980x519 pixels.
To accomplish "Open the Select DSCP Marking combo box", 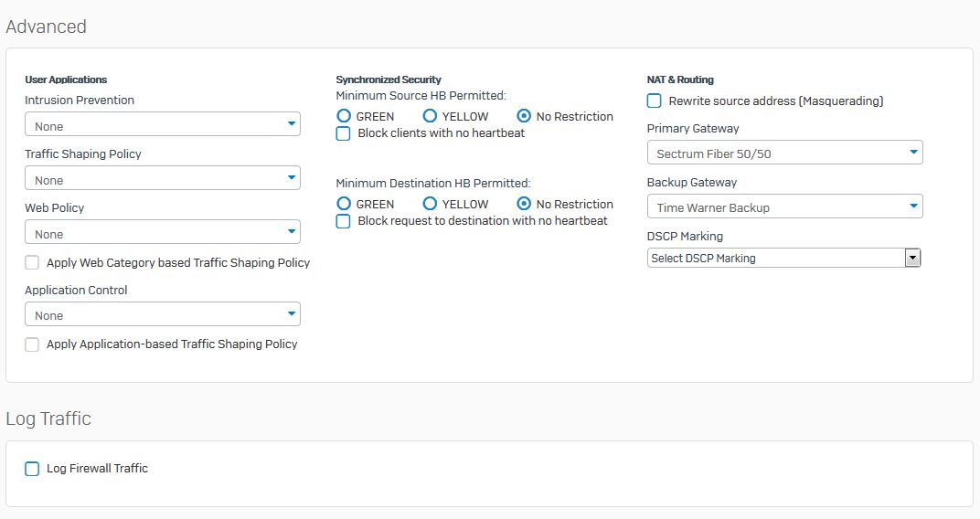I will [x=775, y=259].
